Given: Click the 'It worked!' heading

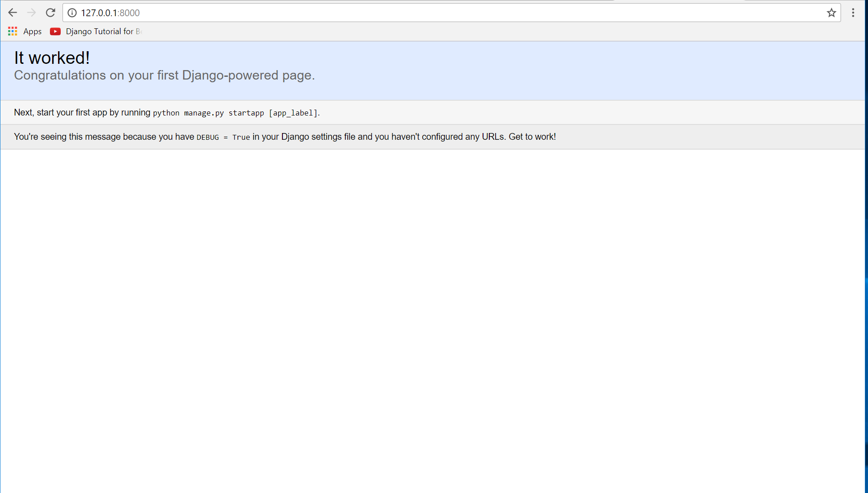Looking at the screenshot, I should (52, 58).
